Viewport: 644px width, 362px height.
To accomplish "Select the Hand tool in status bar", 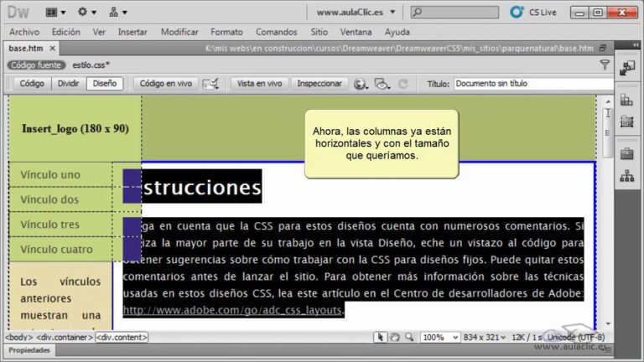I will point(395,338).
